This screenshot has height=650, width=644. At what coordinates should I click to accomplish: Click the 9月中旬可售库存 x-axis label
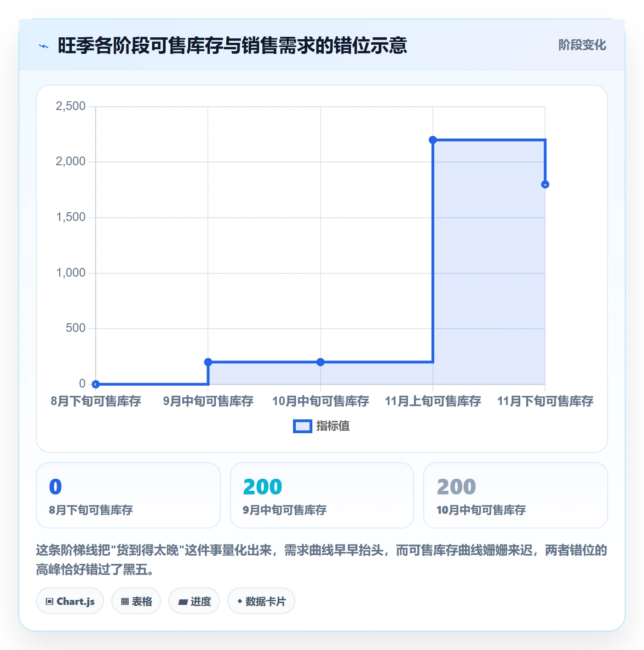pos(208,401)
